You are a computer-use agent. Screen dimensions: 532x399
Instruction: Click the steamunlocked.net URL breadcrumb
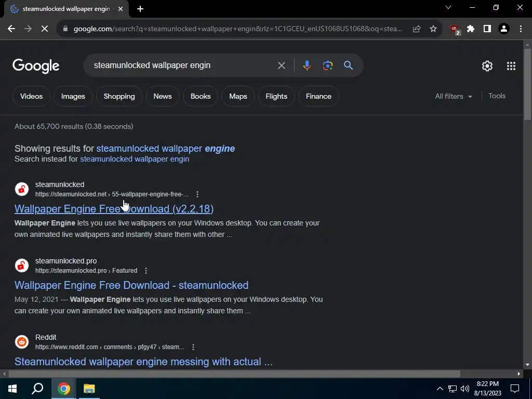(x=112, y=194)
